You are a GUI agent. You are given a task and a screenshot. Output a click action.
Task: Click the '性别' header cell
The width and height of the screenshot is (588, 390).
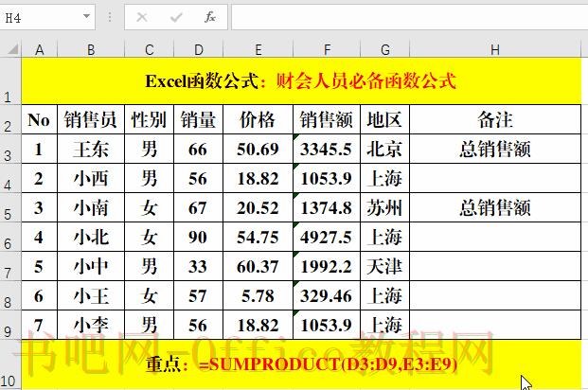[150, 119]
